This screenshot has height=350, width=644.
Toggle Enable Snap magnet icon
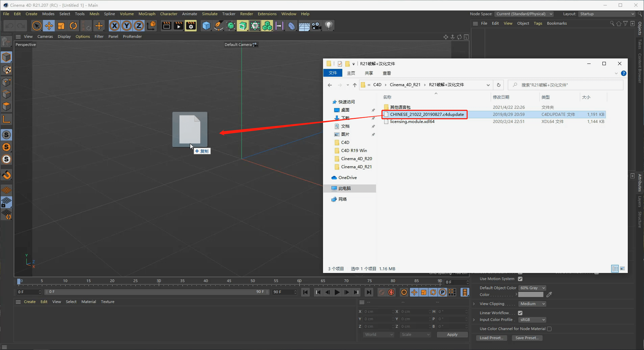pos(6,175)
